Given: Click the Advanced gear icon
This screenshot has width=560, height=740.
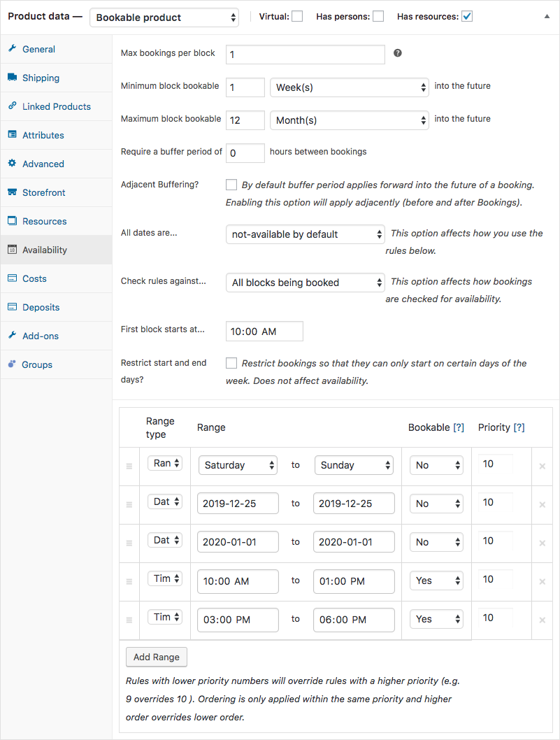Looking at the screenshot, I should coord(13,164).
